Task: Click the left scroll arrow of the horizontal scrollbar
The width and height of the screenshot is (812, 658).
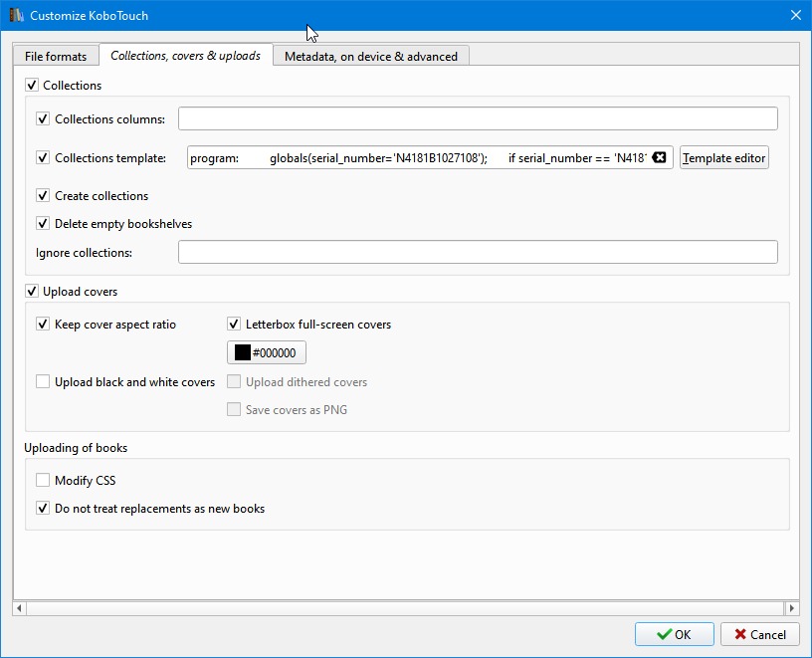Action: click(x=19, y=608)
